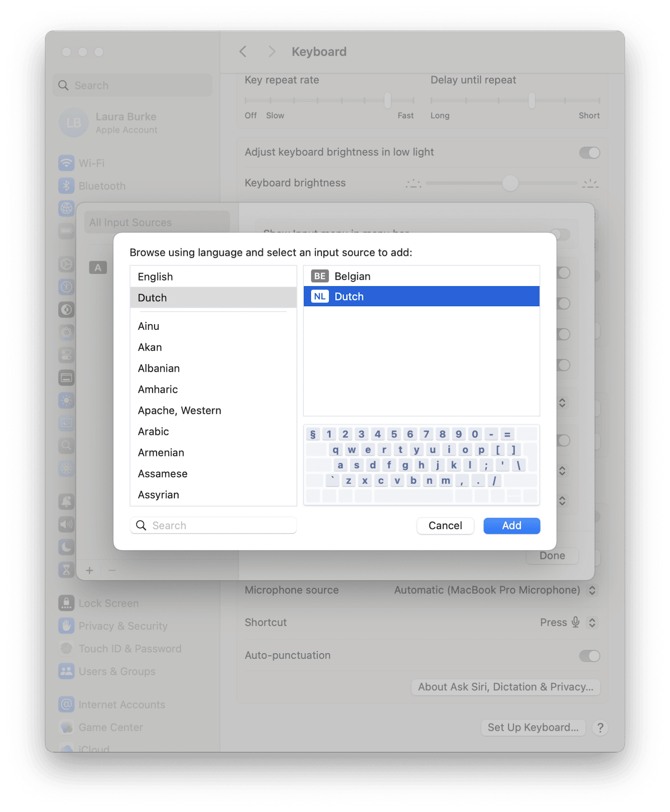Select the Dutch NL input source
This screenshot has width=670, height=812.
421,296
